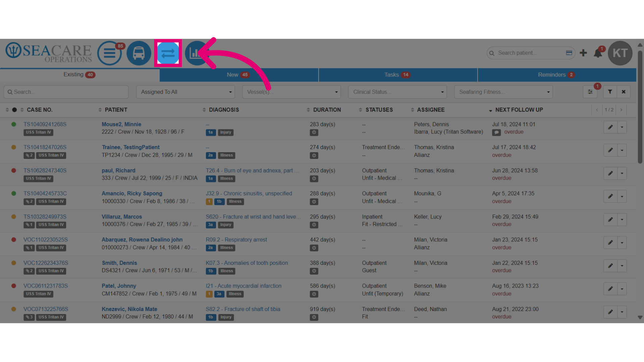
Task: Open the Assigned To All dropdown
Action: pyautogui.click(x=185, y=92)
